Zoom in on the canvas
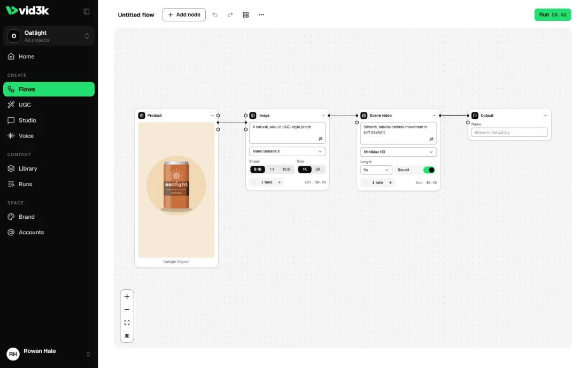 127,297
